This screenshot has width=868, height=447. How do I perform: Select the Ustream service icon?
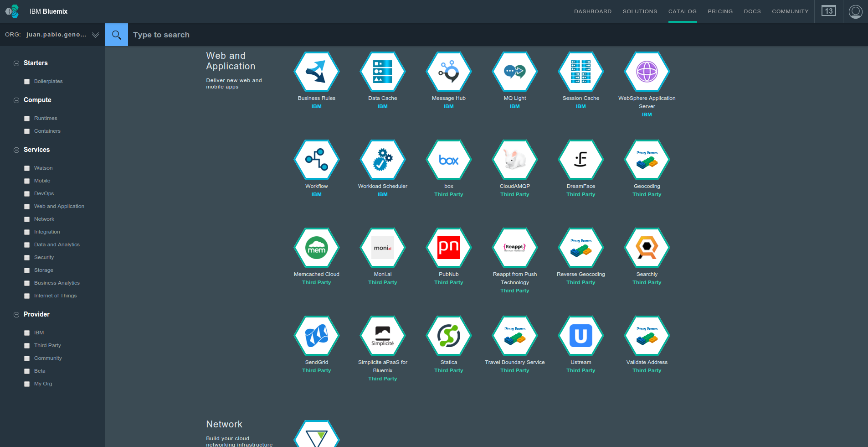point(581,336)
